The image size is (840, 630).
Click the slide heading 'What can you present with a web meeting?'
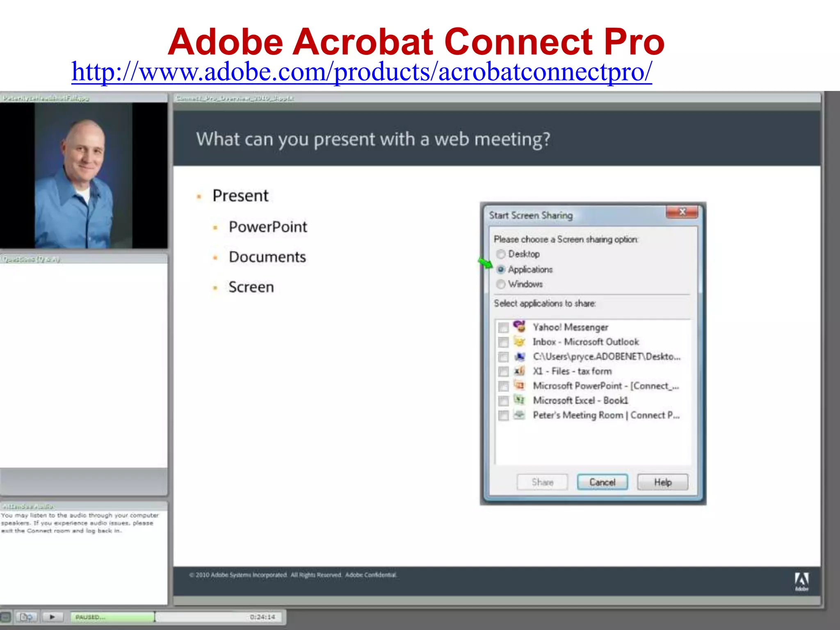pos(373,140)
